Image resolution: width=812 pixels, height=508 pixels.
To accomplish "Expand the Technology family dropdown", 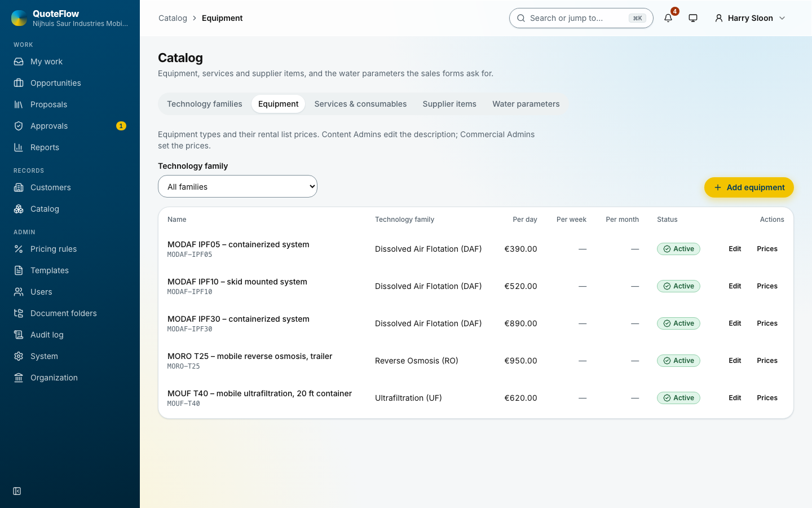I will click(x=237, y=186).
